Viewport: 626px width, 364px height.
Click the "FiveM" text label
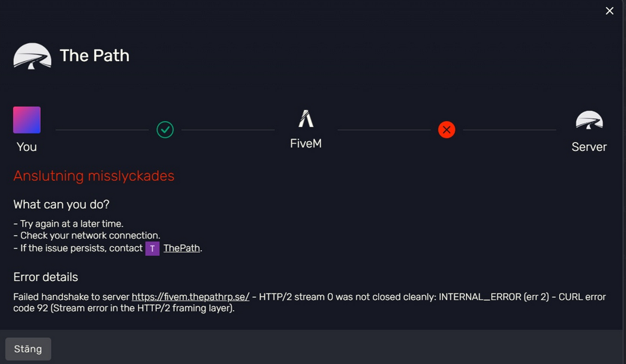click(x=306, y=143)
